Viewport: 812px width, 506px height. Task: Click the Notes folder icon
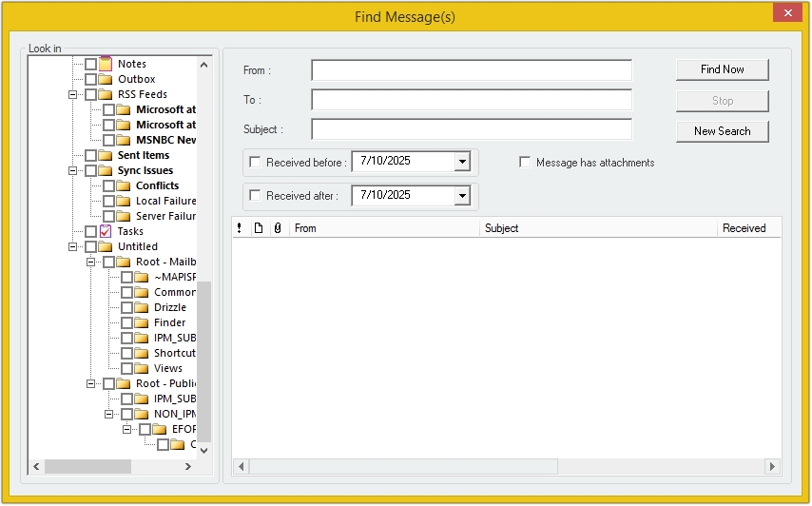pos(106,64)
